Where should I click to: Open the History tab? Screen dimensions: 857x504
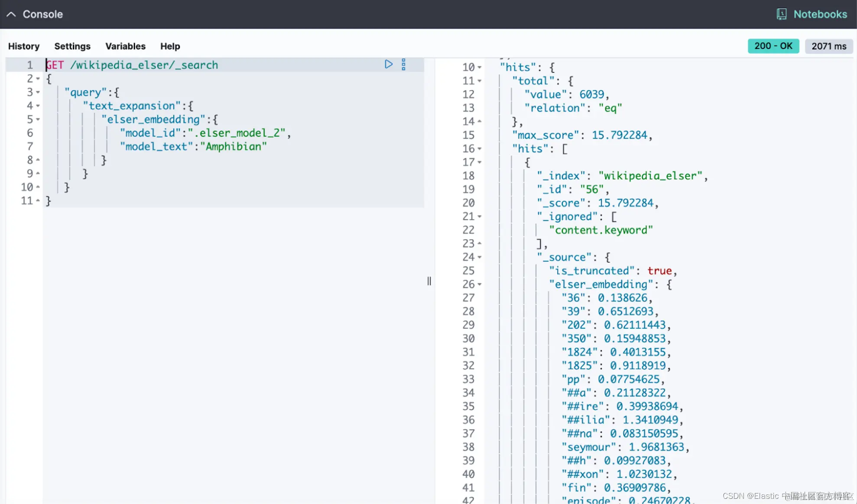[x=24, y=46]
